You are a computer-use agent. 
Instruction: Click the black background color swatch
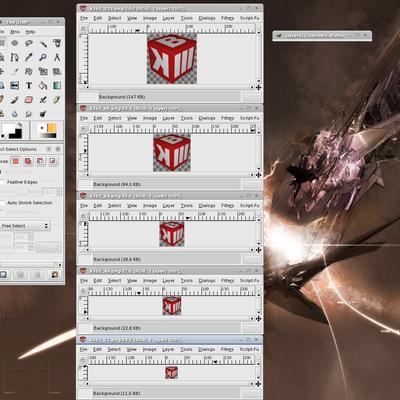16,134
